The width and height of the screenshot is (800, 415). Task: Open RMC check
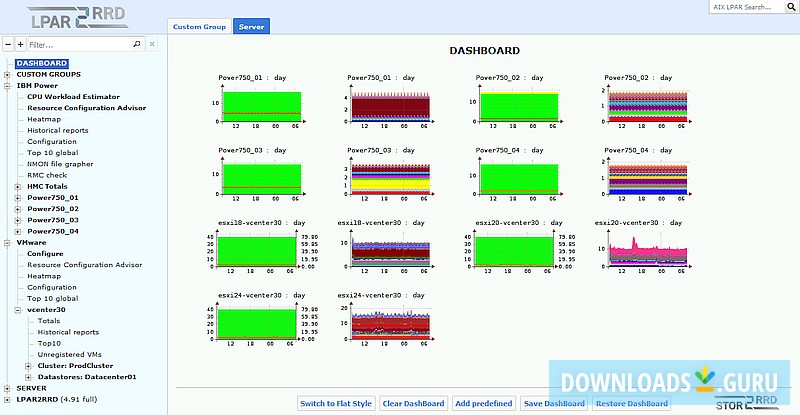[47, 175]
